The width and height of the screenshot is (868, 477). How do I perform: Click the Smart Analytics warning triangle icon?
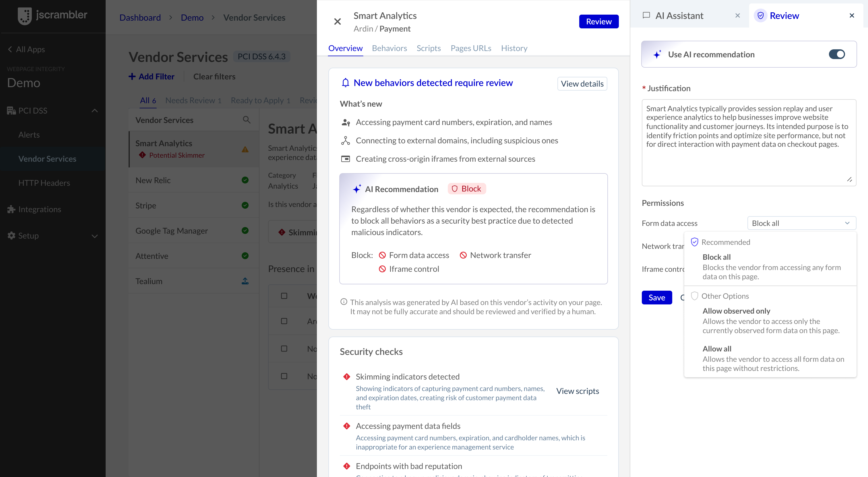pos(245,149)
